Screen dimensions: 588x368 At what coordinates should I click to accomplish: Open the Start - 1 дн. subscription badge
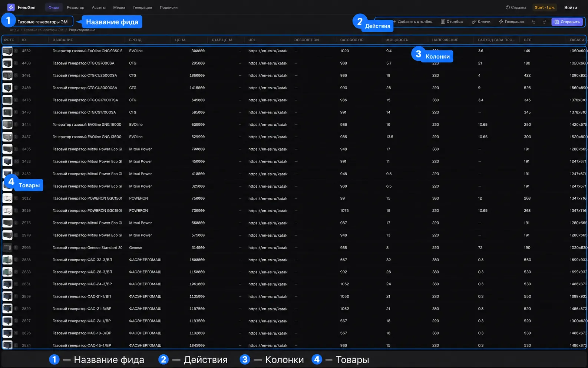pyautogui.click(x=545, y=7)
